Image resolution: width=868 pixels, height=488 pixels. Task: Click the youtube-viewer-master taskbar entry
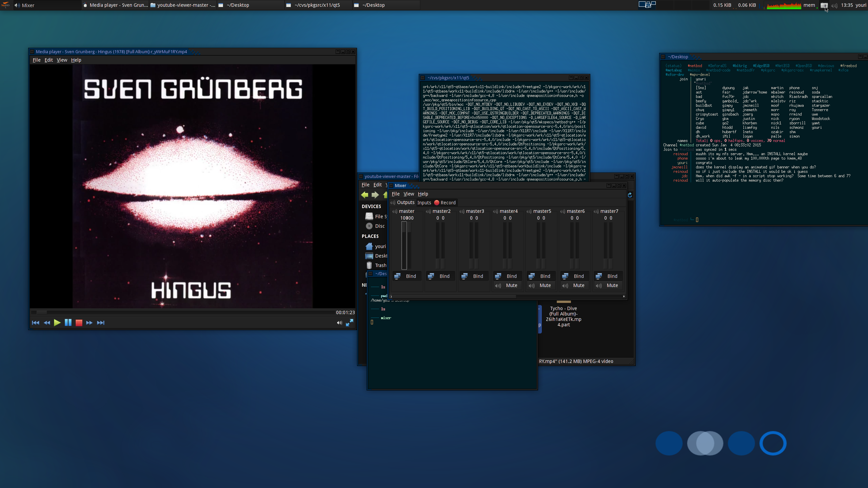(x=183, y=5)
